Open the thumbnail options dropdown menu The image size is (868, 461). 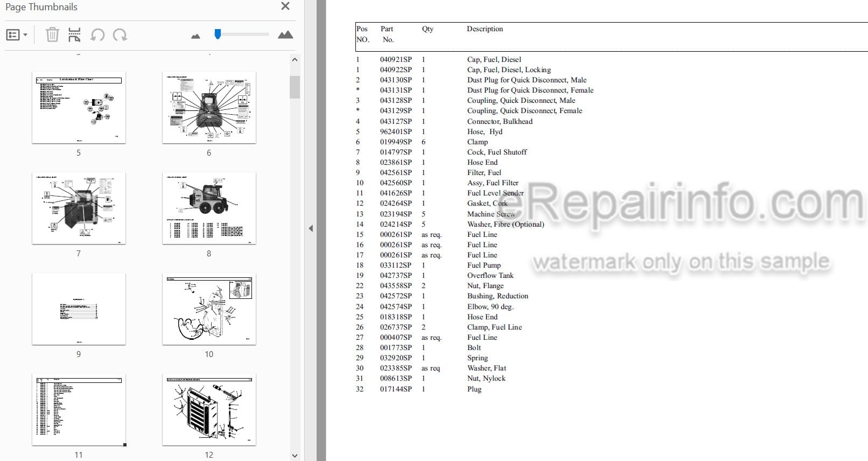click(17, 35)
